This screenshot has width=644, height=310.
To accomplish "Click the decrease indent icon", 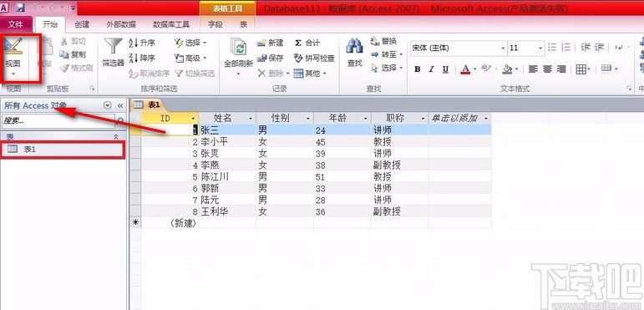I will (586, 47).
